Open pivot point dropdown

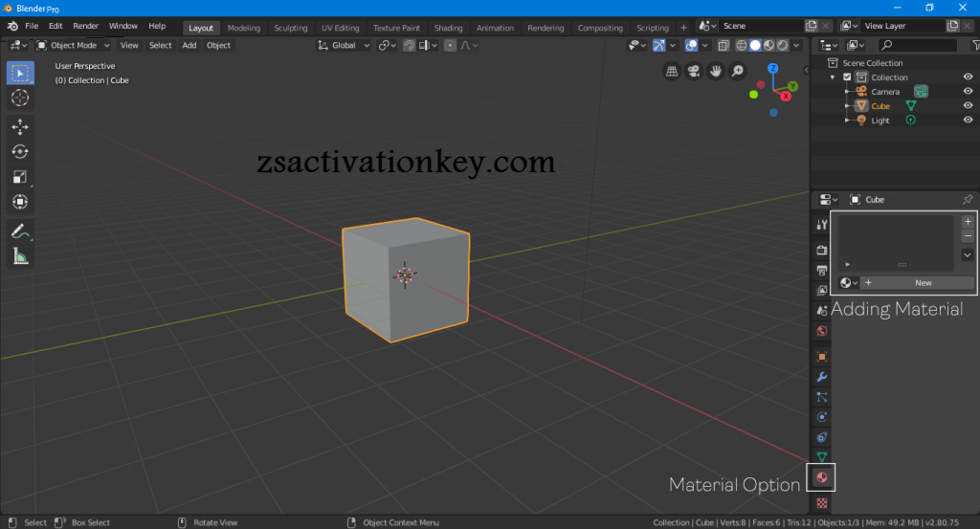click(388, 45)
